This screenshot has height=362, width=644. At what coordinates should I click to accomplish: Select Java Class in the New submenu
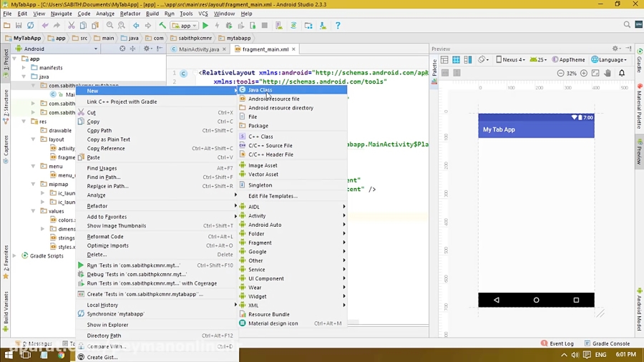260,90
